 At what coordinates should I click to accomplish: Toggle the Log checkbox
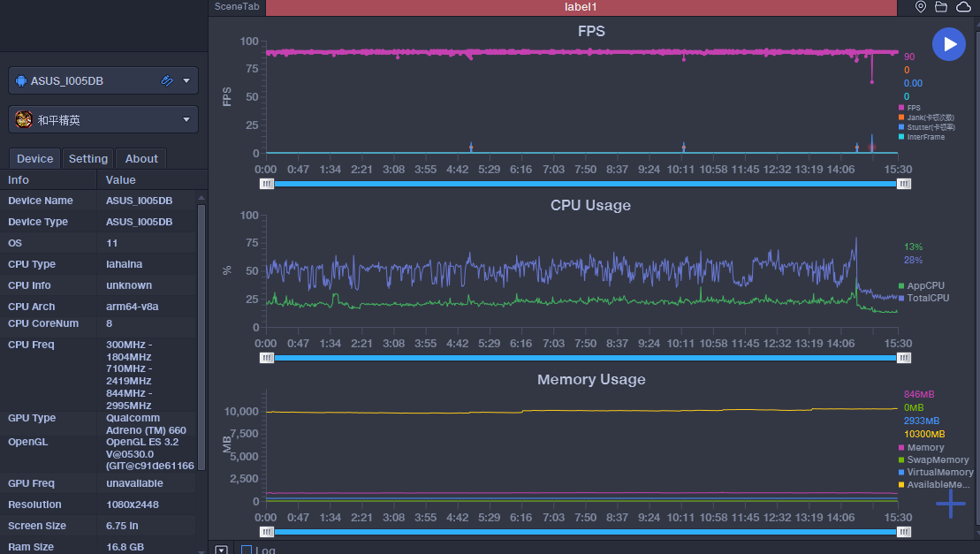pos(247,550)
